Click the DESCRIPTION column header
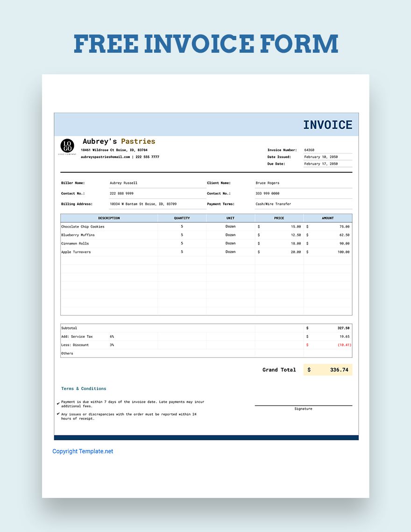Screen dimensions: 411x532 coord(108,218)
